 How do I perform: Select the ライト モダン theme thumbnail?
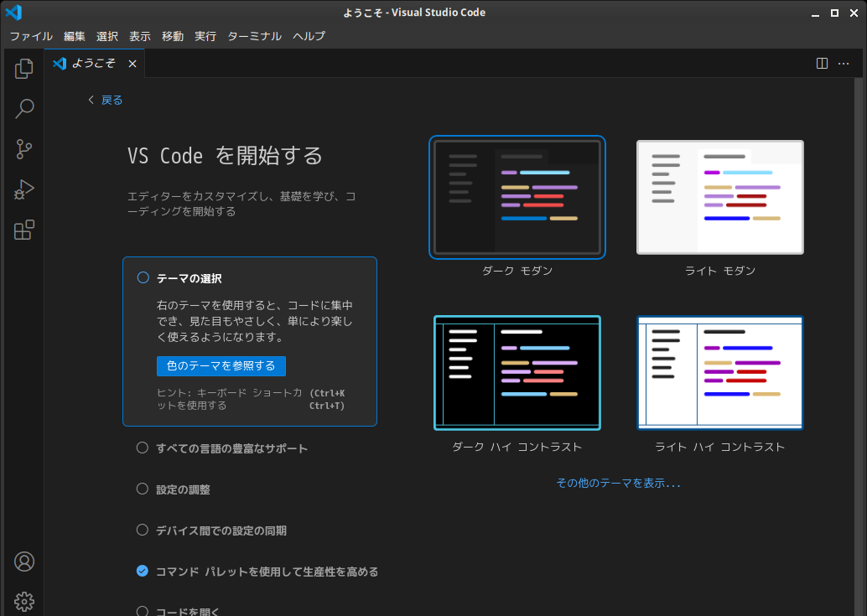[x=719, y=198]
